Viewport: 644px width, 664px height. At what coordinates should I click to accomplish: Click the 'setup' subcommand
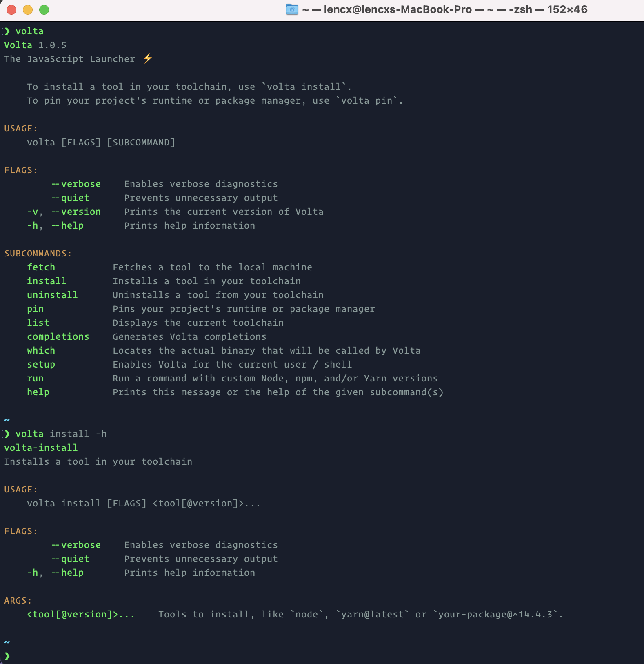click(x=41, y=364)
